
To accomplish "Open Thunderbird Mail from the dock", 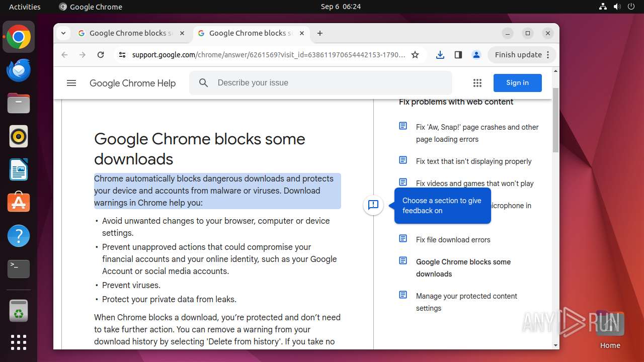I will [19, 70].
